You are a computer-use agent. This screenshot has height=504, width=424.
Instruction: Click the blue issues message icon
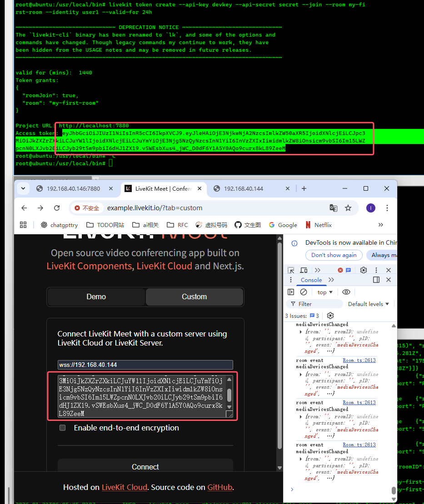(349, 270)
